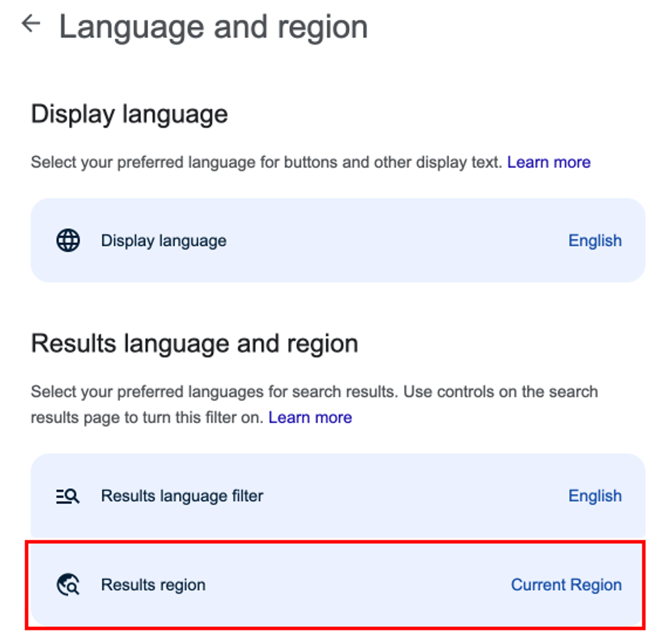Open the Display language selector showing English
Screen dimensions: 671x644
pyautogui.click(x=595, y=240)
